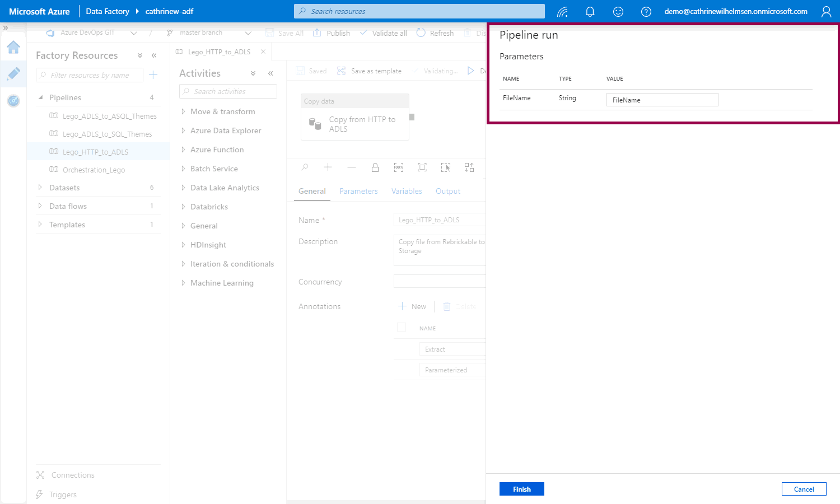This screenshot has width=840, height=504.
Task: Go to the Data Factory home icon
Action: (13, 48)
